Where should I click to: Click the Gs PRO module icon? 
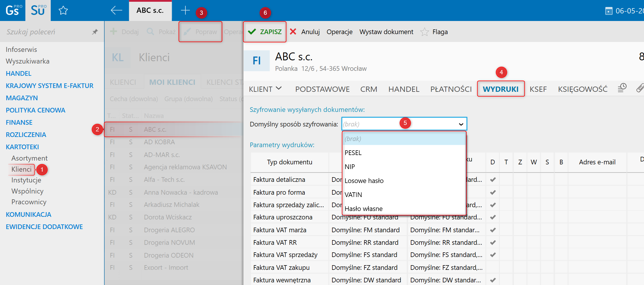point(13,10)
